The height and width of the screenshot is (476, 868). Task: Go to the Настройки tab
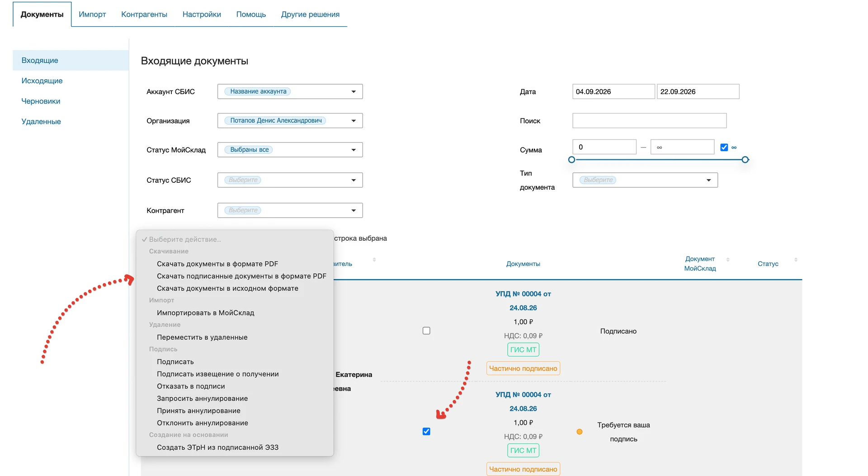tap(202, 14)
